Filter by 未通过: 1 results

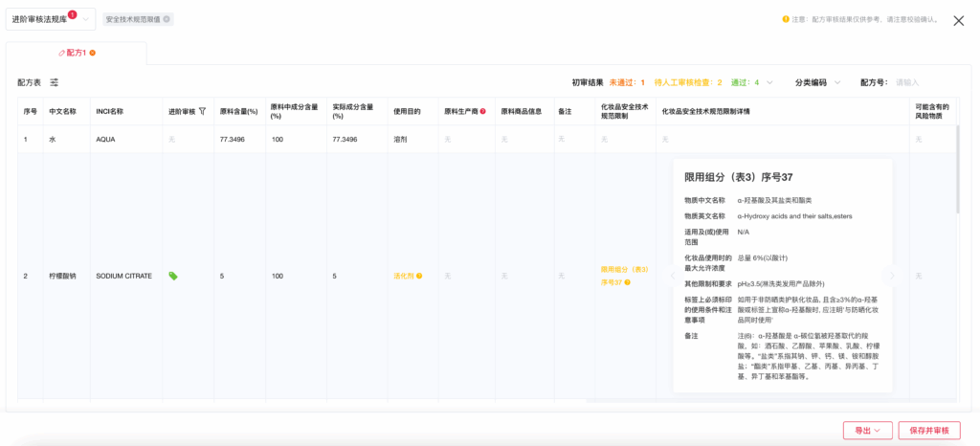point(627,82)
